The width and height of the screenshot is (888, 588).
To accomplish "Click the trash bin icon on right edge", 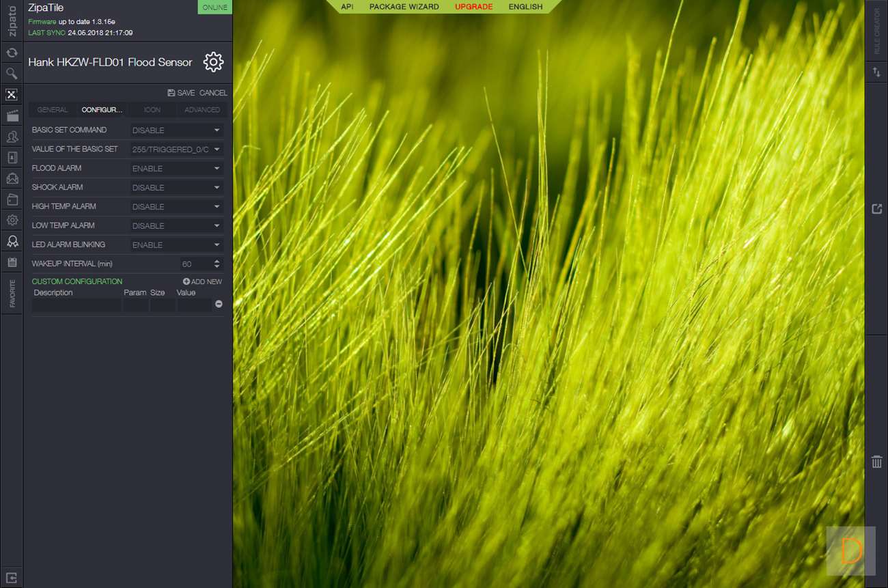I will pyautogui.click(x=877, y=462).
